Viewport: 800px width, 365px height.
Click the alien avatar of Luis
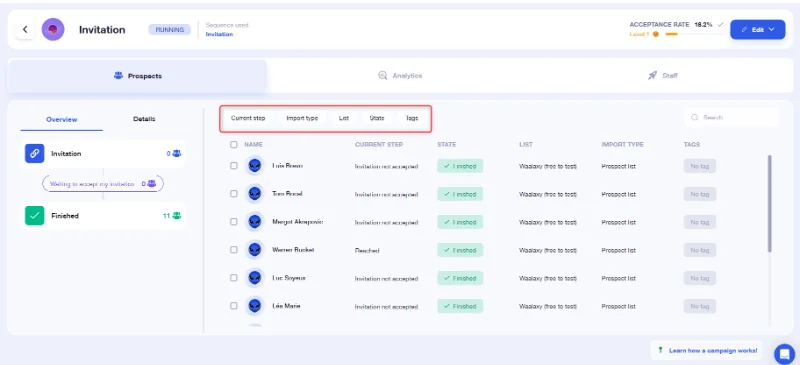point(255,166)
